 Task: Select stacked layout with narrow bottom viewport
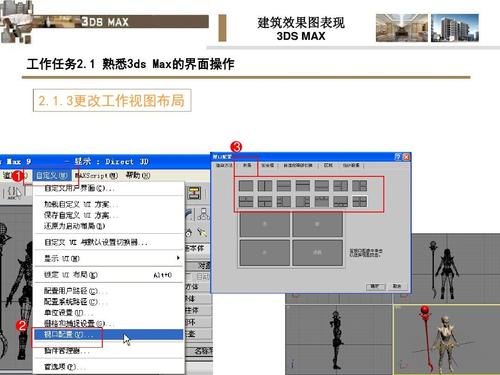tap(322, 185)
